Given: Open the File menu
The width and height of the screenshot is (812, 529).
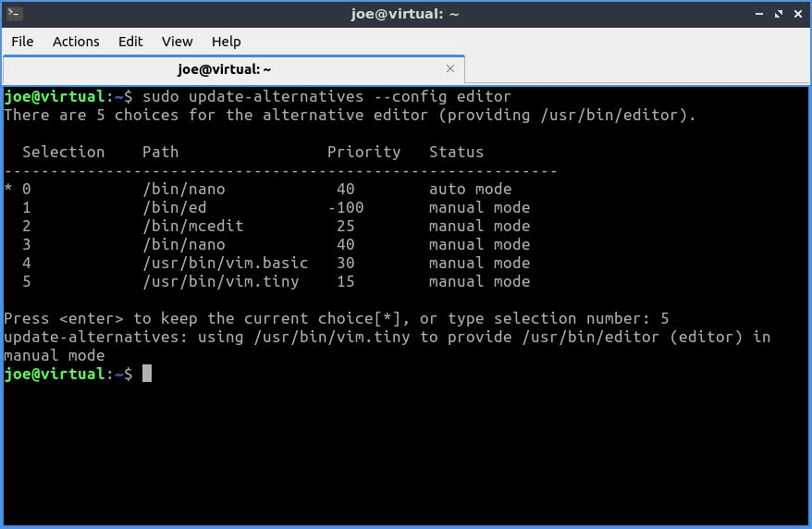Looking at the screenshot, I should click(22, 42).
